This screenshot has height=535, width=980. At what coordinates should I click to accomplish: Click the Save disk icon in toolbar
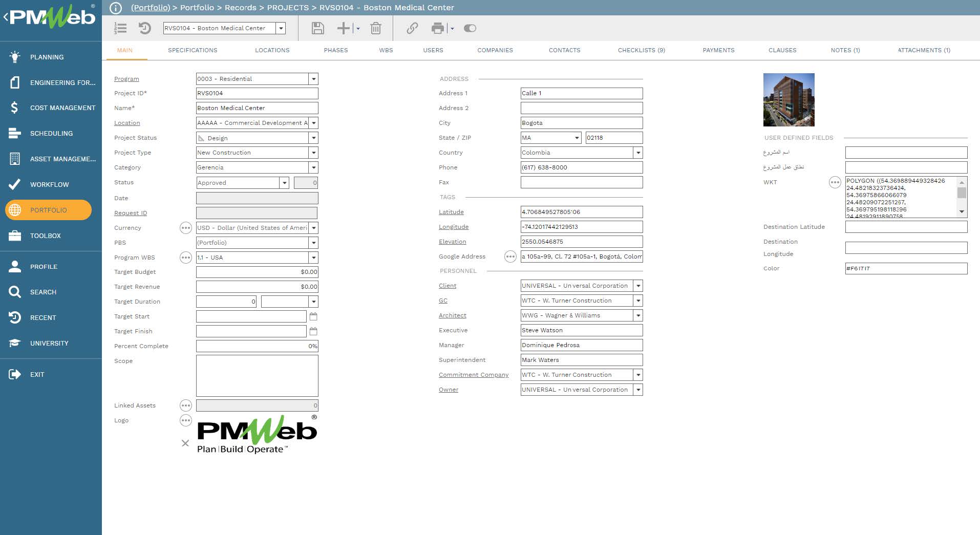(317, 28)
